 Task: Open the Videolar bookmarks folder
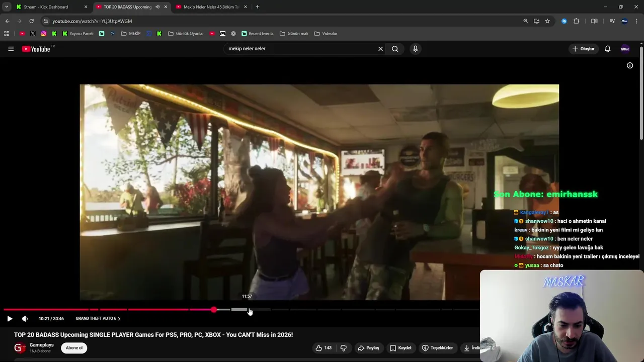pos(326,34)
